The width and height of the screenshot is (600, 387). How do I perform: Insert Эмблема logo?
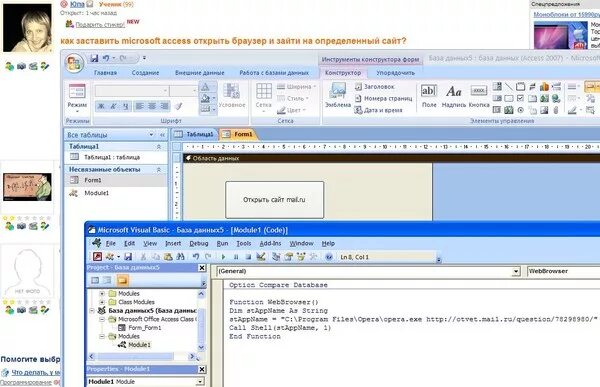(x=338, y=96)
